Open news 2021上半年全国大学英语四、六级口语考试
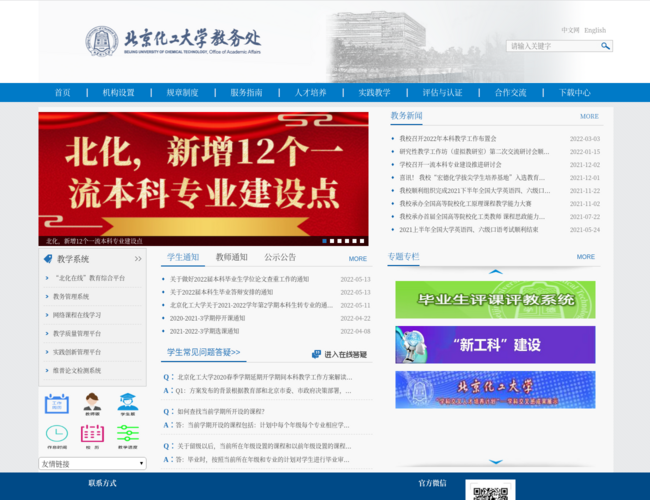The image size is (650, 500). [468, 230]
